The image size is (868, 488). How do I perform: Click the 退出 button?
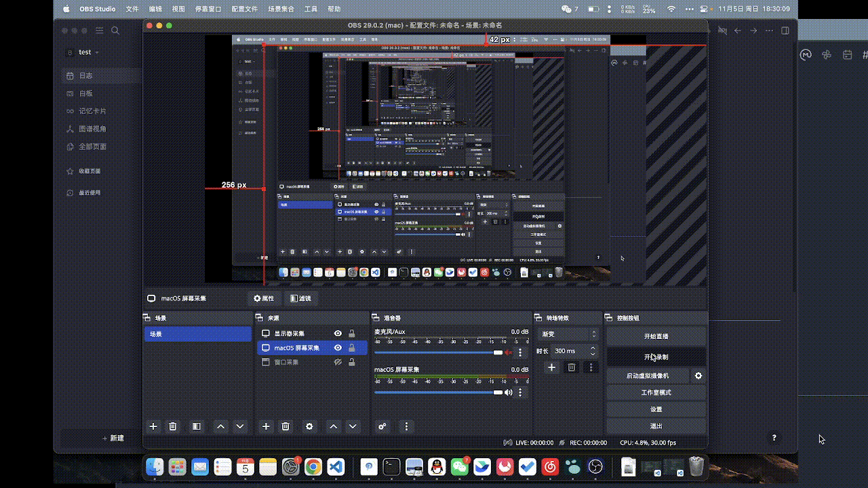[x=656, y=426]
